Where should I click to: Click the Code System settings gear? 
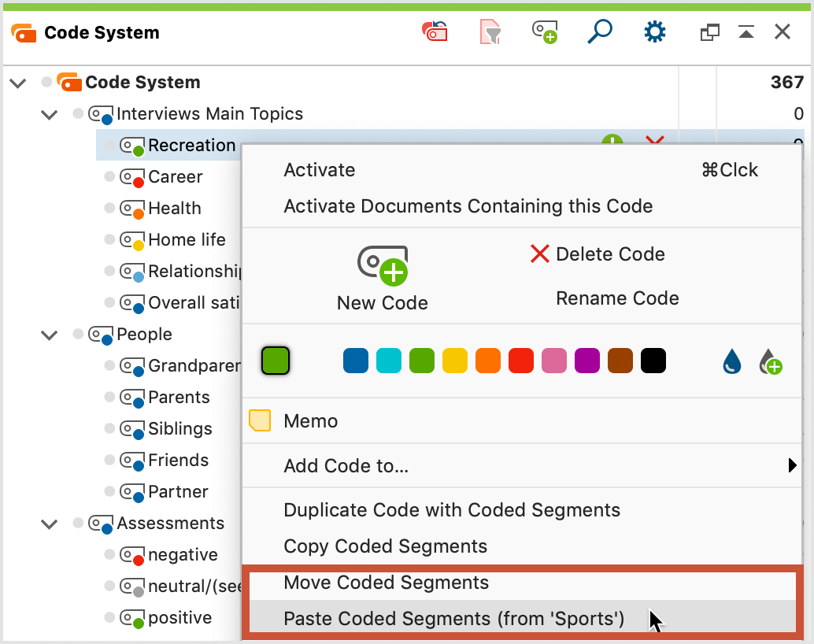coord(654,31)
